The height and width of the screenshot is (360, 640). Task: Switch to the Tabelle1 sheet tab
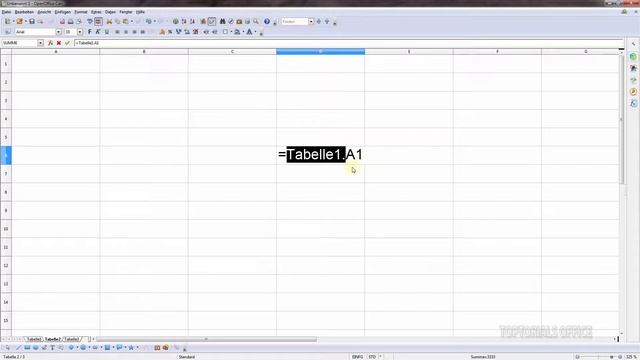pos(33,339)
